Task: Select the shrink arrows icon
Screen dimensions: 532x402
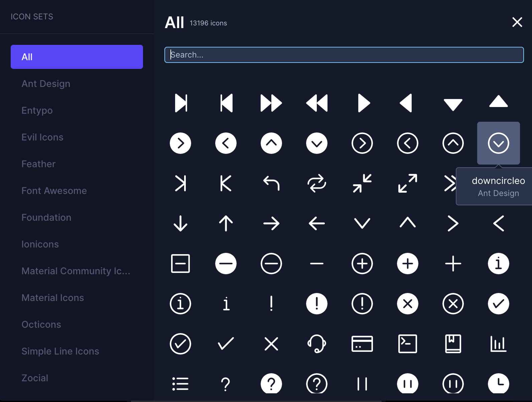Action: (x=362, y=183)
